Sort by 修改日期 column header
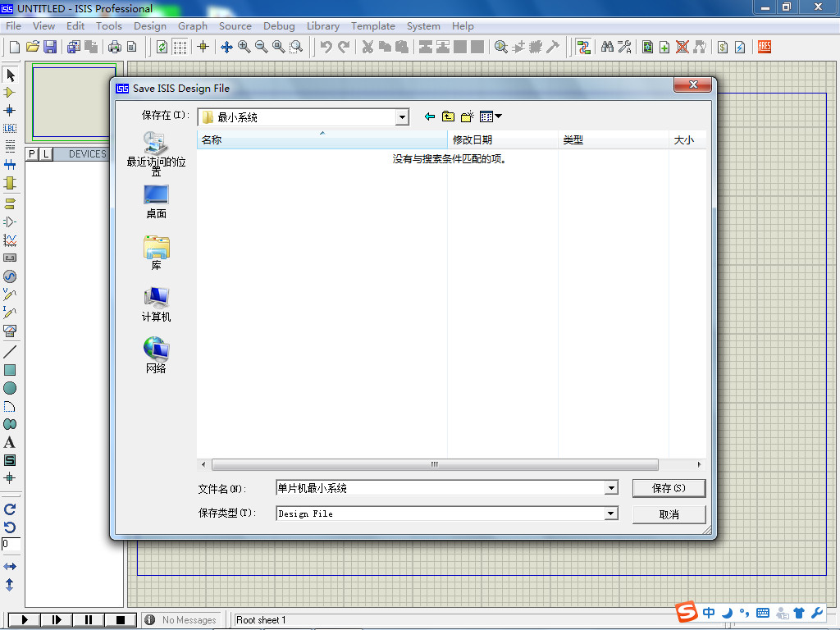Image resolution: width=840 pixels, height=630 pixels. pyautogui.click(x=503, y=139)
